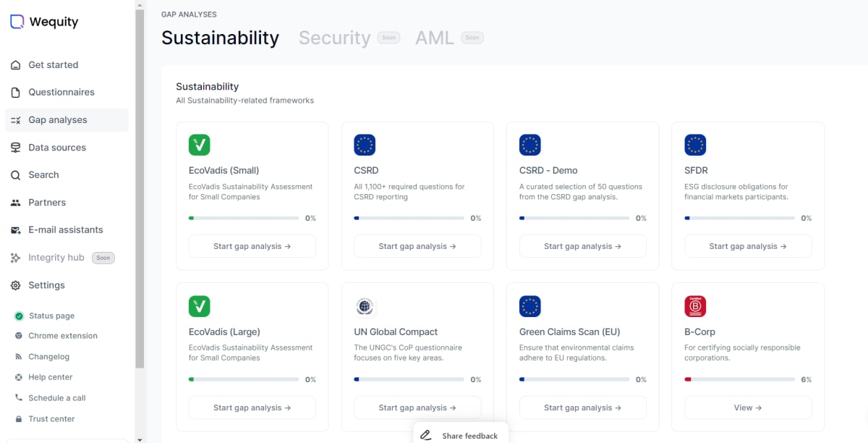Click the Search magnifier icon
This screenshot has width=868, height=443.
point(15,175)
